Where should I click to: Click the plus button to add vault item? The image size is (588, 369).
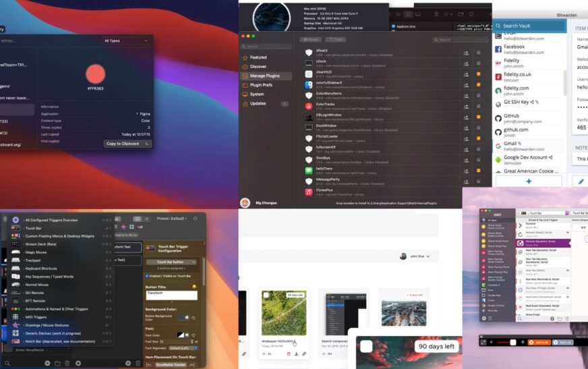tap(529, 181)
